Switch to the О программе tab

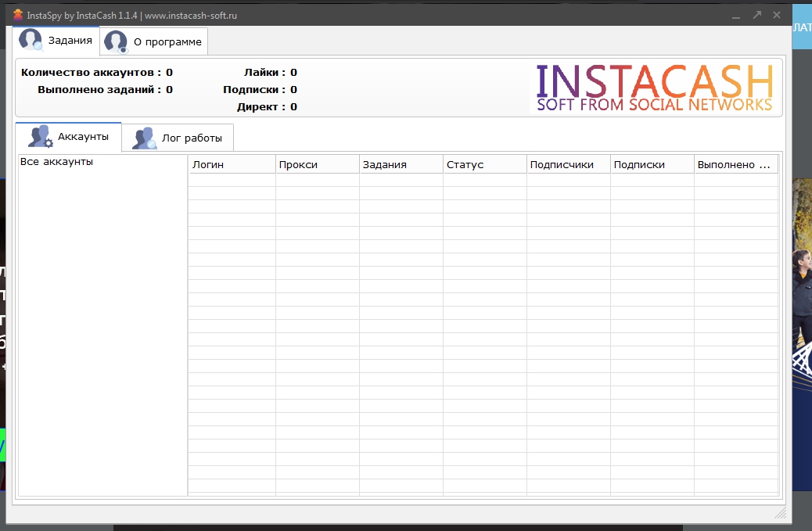154,41
